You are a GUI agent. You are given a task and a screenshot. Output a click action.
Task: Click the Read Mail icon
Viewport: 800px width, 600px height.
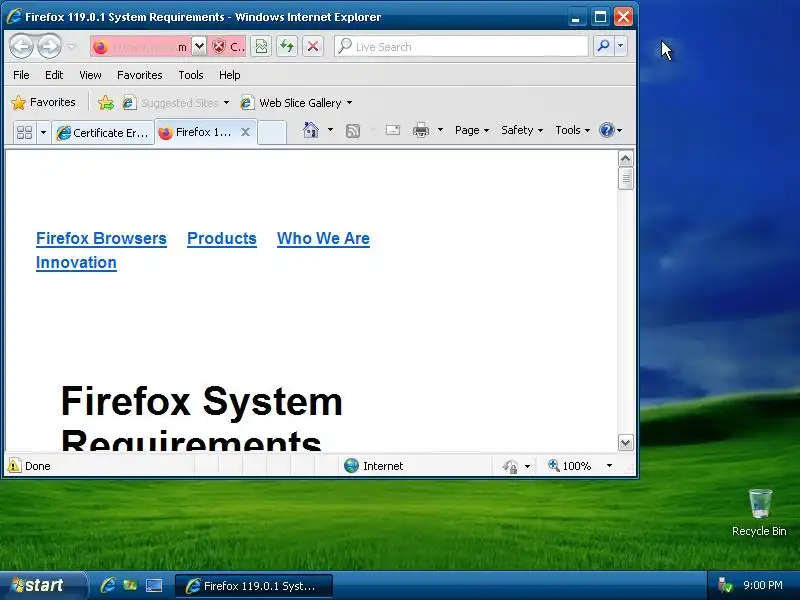point(392,130)
